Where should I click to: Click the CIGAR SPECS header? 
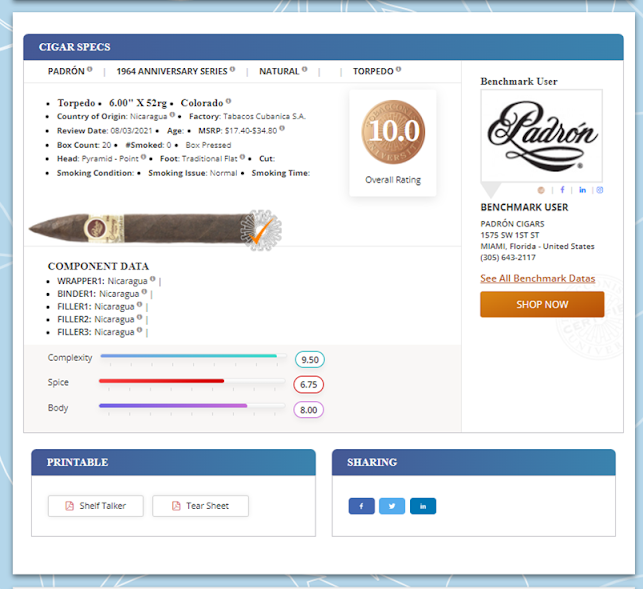(75, 47)
